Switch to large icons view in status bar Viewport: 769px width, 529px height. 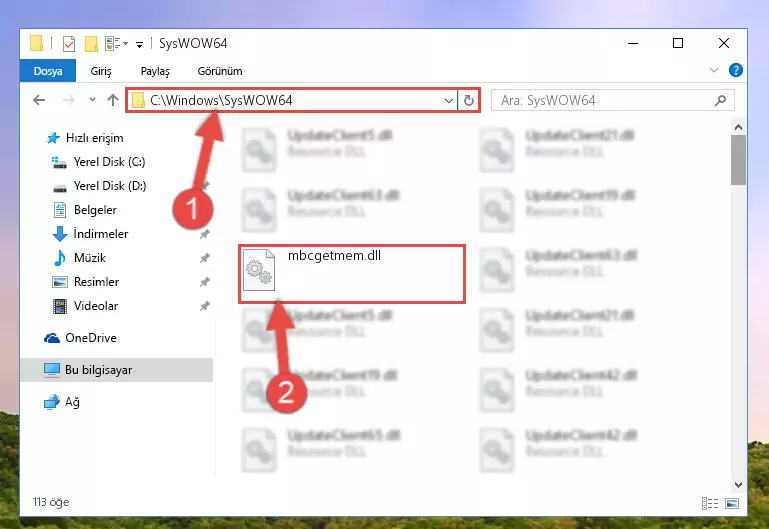click(x=732, y=503)
